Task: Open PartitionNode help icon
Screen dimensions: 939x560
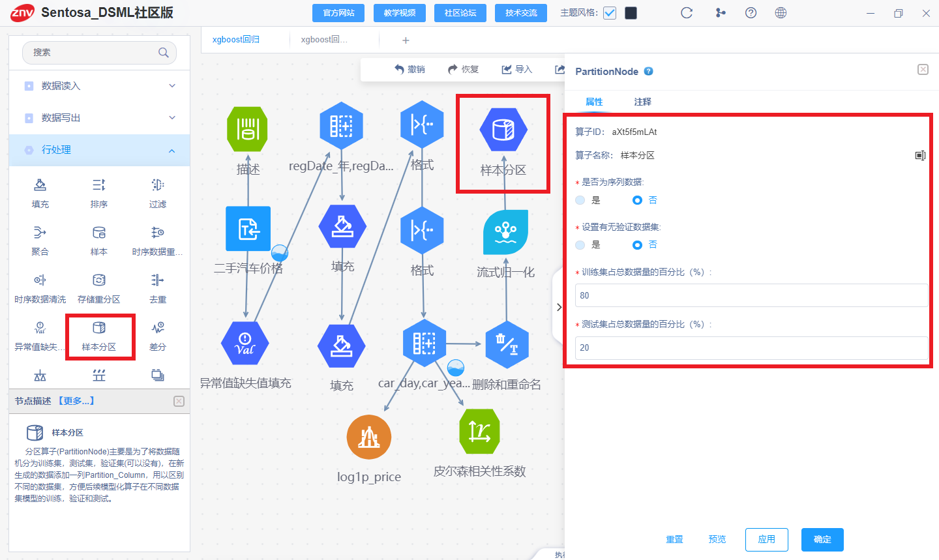Action: click(648, 72)
